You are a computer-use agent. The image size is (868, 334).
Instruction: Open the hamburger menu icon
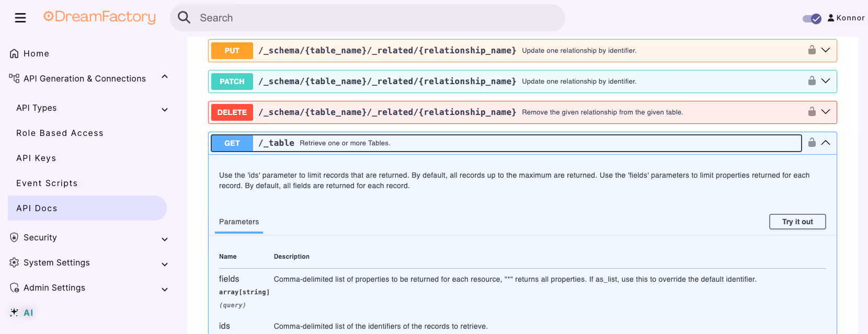[20, 18]
